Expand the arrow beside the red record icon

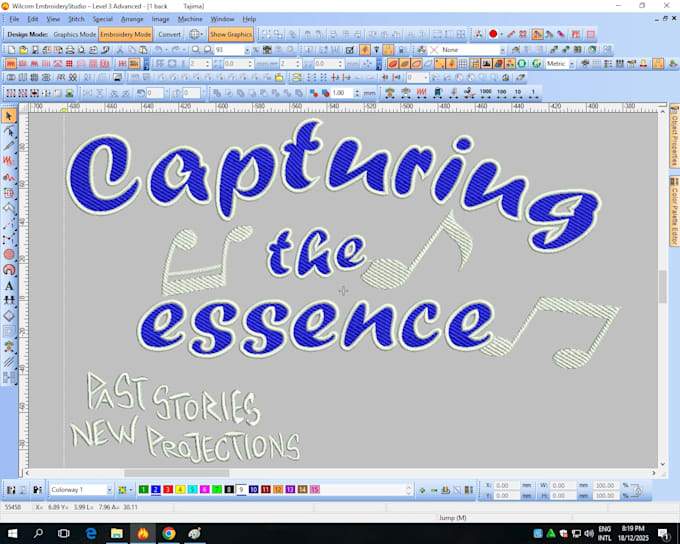pyautogui.click(x=501, y=34)
